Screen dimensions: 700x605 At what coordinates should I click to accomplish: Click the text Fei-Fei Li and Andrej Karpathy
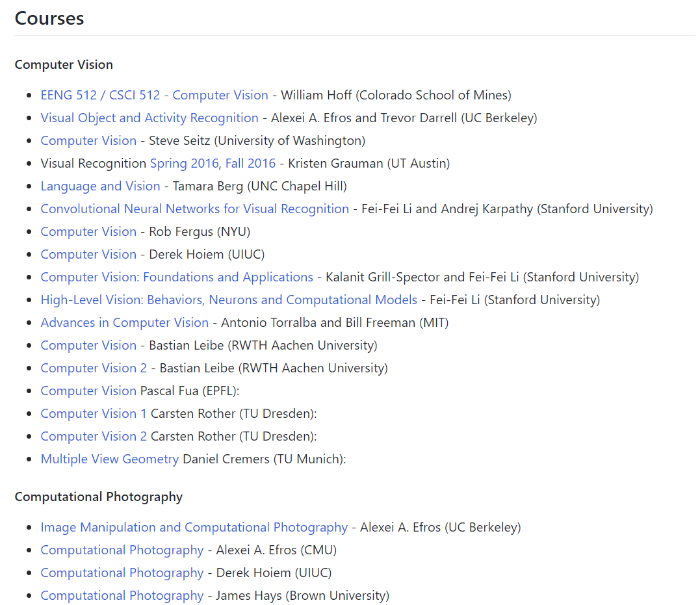(x=447, y=209)
